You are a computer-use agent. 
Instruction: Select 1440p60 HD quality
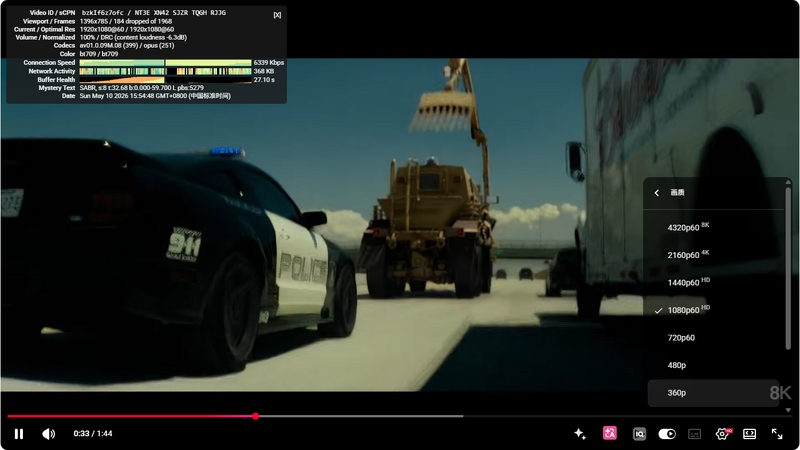click(713, 283)
